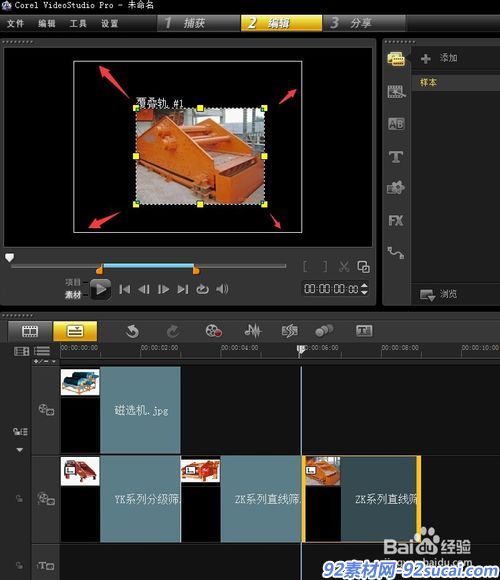Image resolution: width=500 pixels, height=580 pixels.
Task: Expand track manager dropdown arrow
Action: 20,450
